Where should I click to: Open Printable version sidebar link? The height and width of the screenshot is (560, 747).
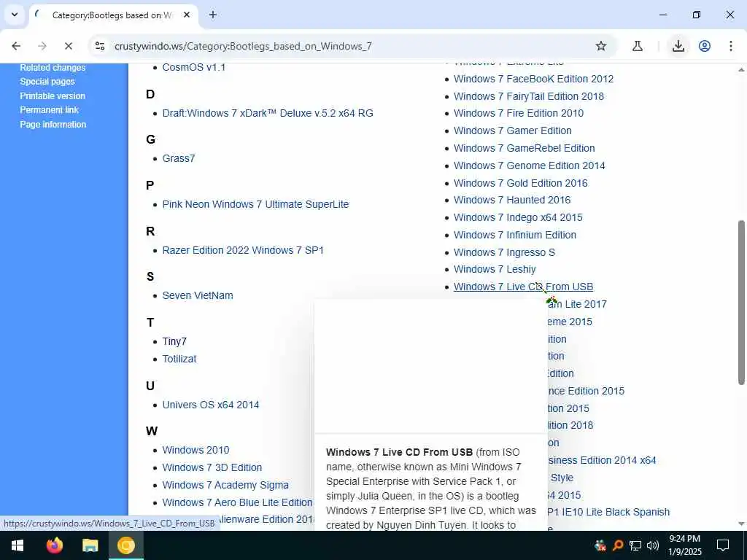53,96
